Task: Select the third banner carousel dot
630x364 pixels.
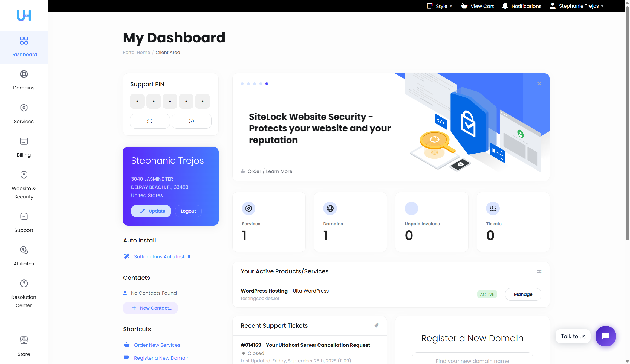Action: [x=255, y=84]
